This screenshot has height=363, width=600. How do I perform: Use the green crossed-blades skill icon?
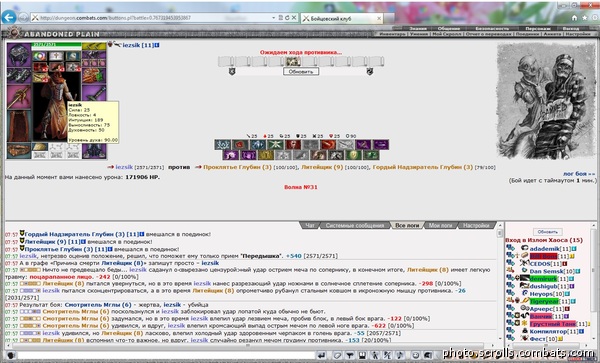pos(275,145)
